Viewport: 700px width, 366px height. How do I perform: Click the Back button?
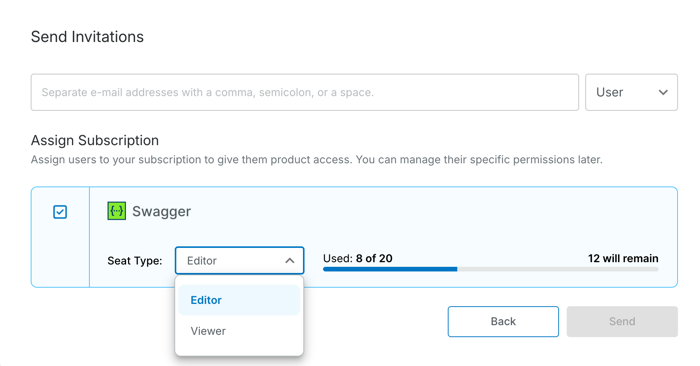click(x=503, y=321)
